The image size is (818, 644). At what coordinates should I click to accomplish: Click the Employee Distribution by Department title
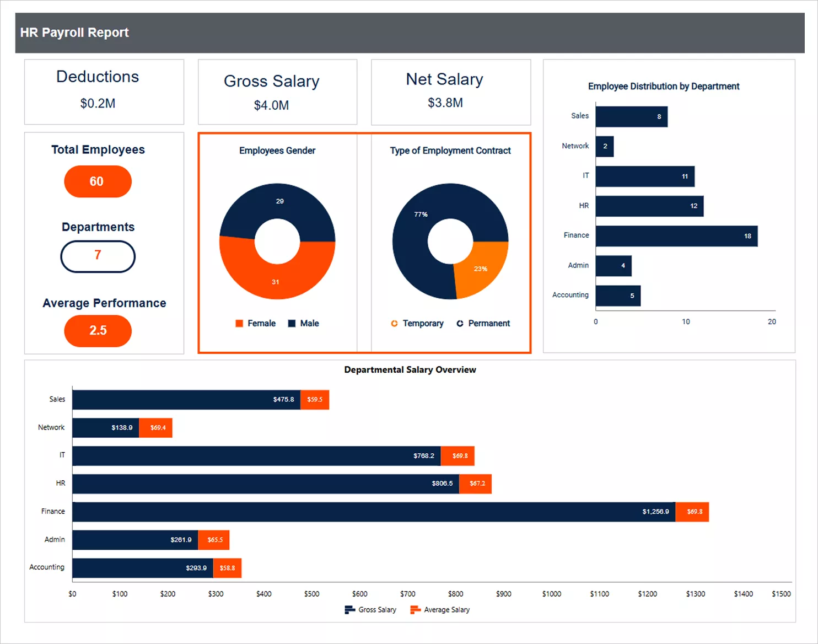tap(664, 87)
